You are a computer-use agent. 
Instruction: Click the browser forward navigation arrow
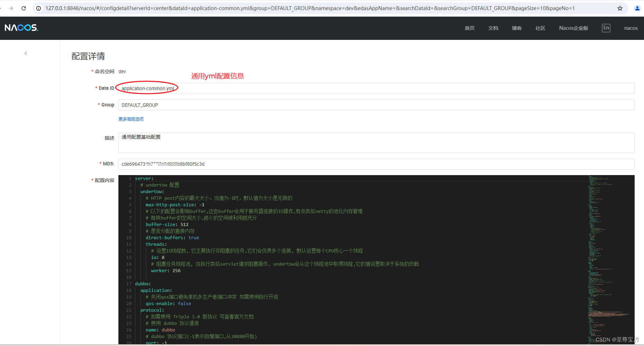tap(11, 8)
